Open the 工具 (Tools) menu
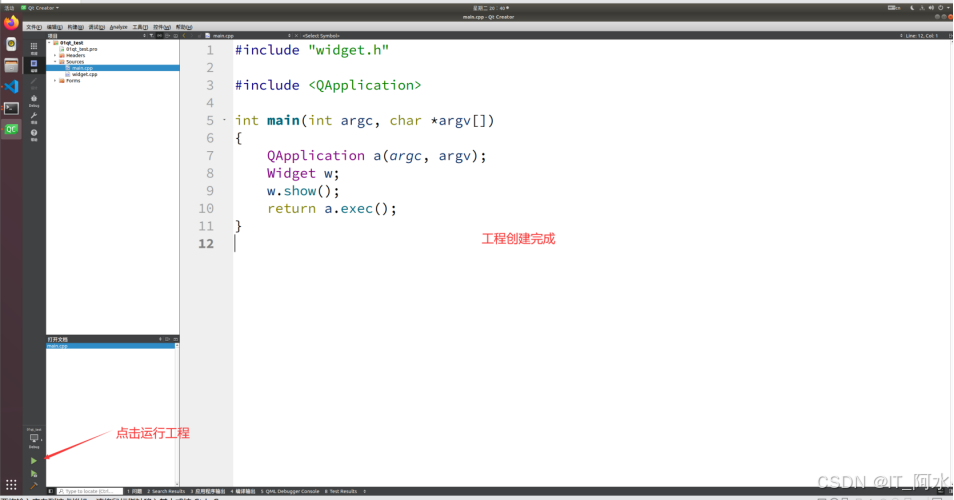Screen dimensions: 954x500 pyautogui.click(x=140, y=27)
